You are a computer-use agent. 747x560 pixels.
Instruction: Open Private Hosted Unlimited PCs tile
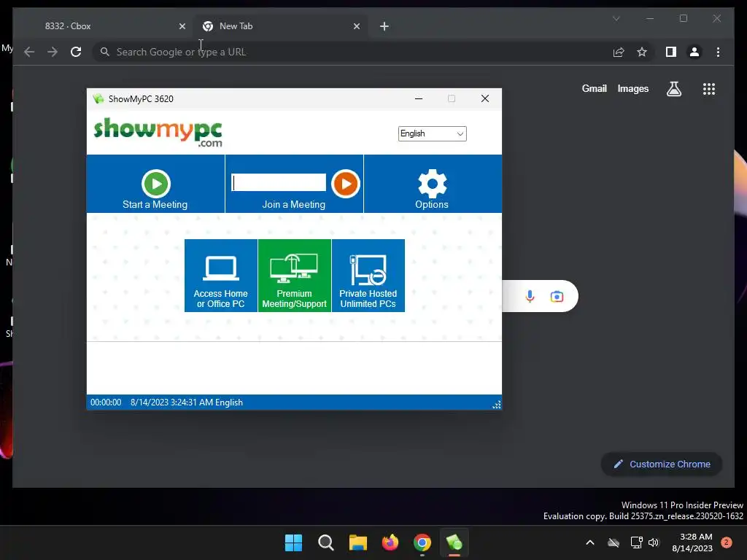(368, 276)
